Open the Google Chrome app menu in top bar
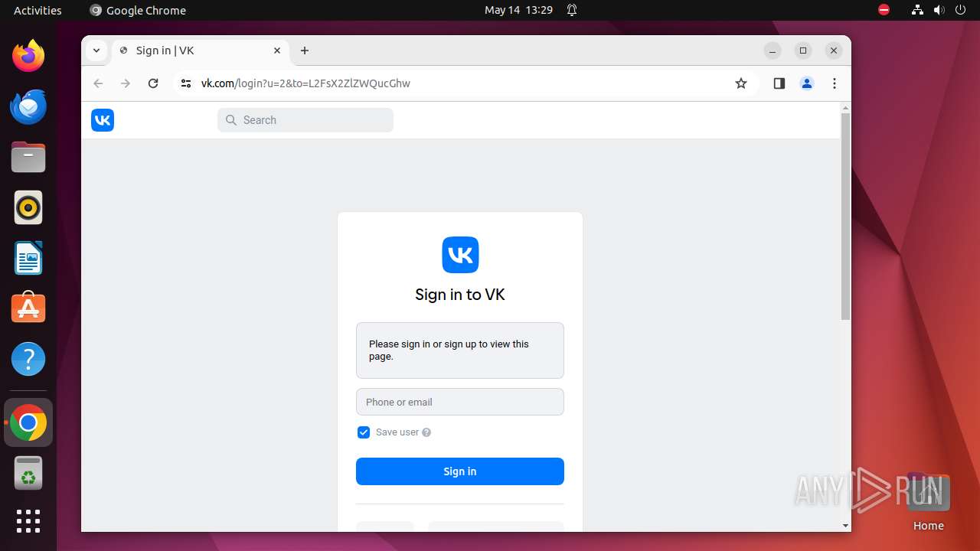 pos(138,10)
